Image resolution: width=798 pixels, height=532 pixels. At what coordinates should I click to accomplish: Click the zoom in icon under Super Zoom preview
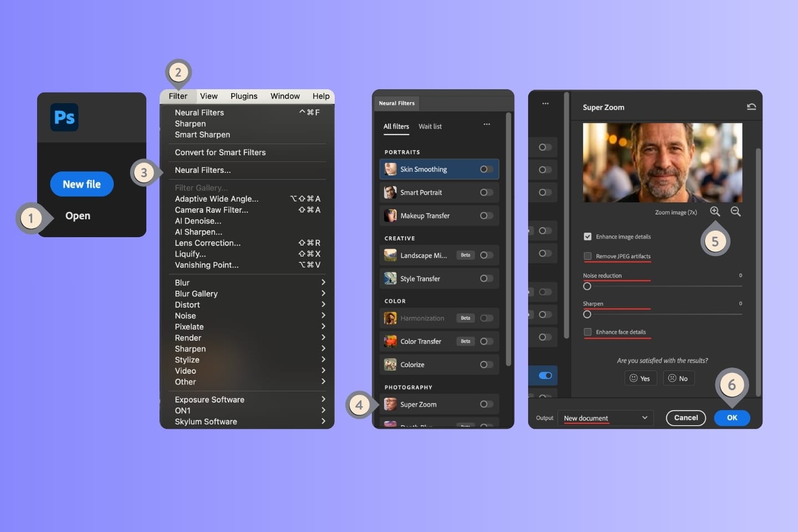click(715, 211)
